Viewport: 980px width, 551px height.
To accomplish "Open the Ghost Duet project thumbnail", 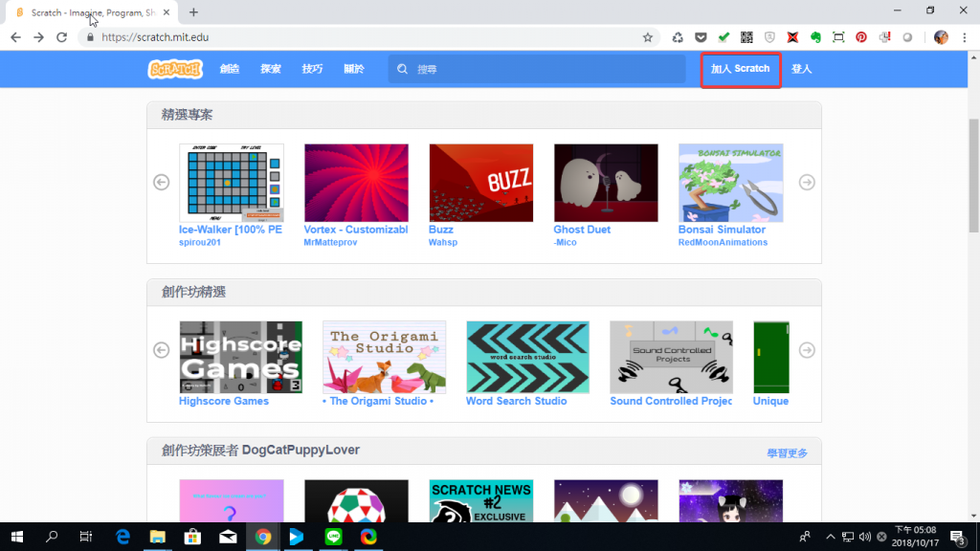I will point(606,183).
